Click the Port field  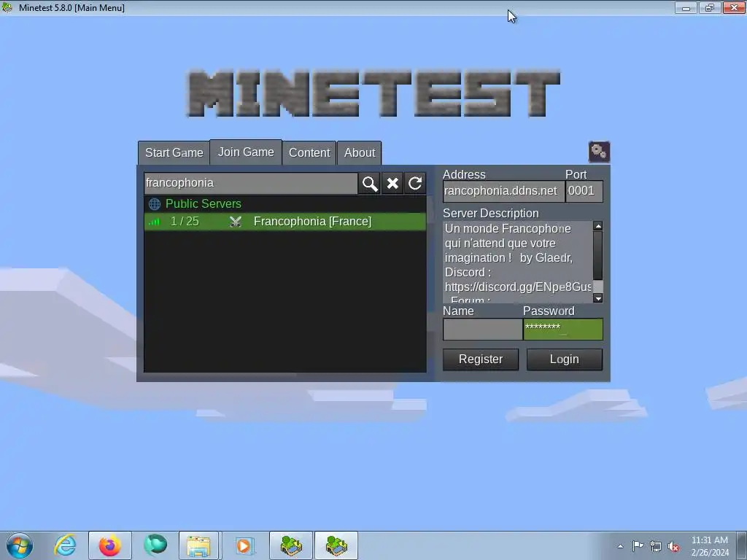pos(584,191)
